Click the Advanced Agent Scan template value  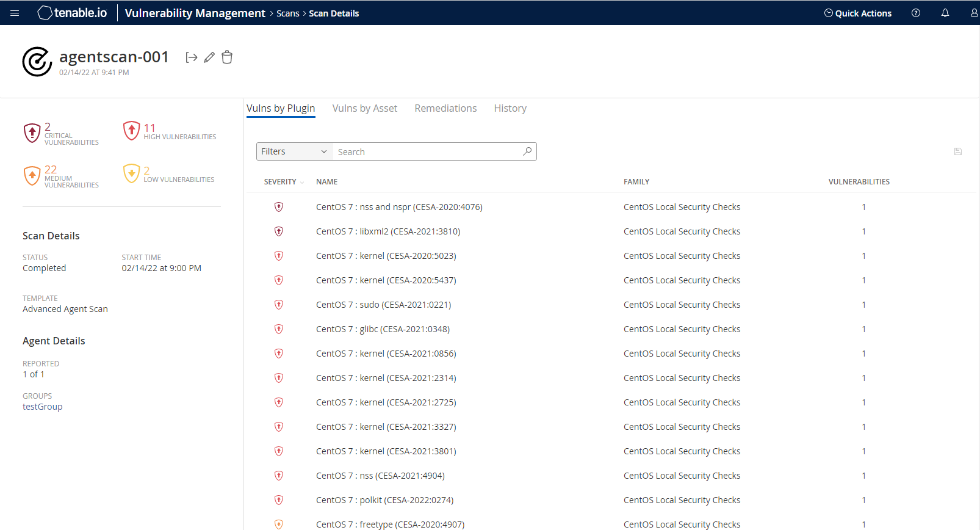[65, 309]
